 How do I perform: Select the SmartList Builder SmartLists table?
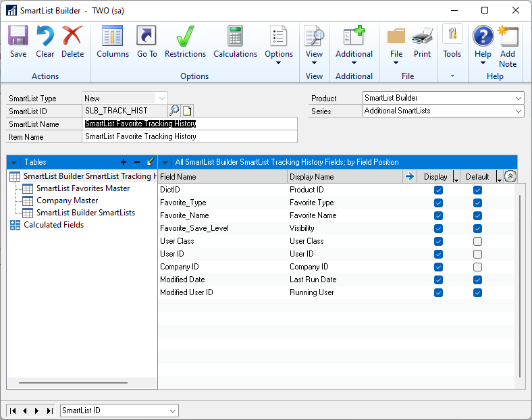pos(79,213)
